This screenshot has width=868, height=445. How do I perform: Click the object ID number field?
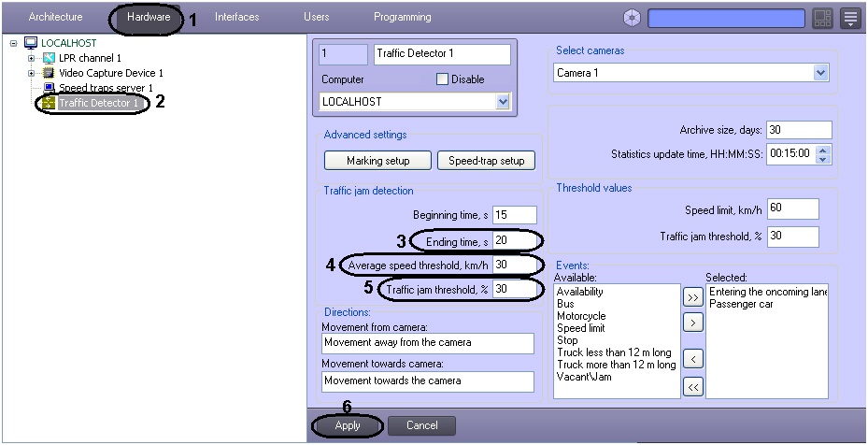343,54
